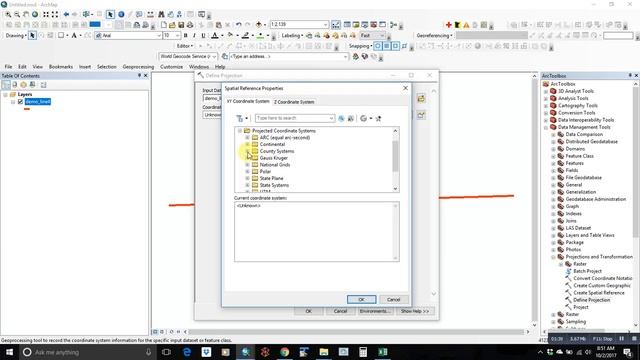Toggle the Point Snapping button

[x=378, y=46]
